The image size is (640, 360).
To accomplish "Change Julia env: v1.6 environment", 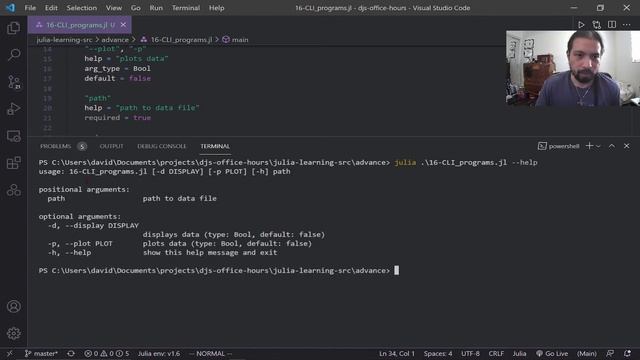I will [159, 353].
